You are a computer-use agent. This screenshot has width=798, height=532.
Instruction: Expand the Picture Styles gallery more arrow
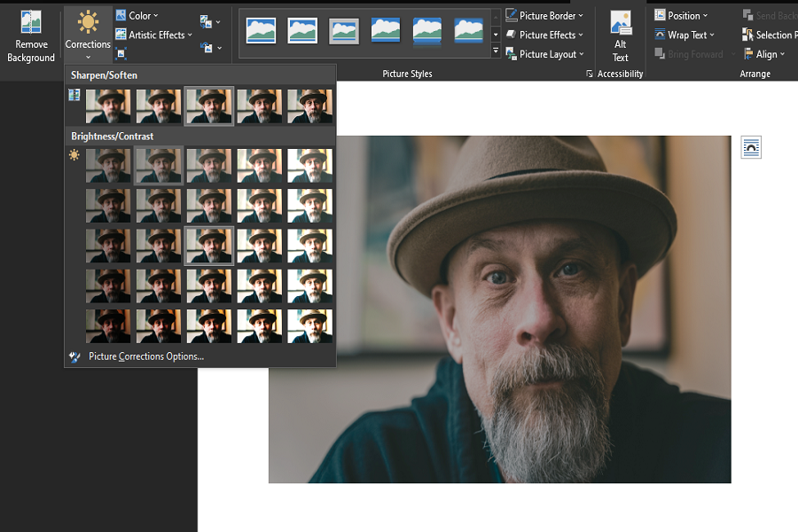(496, 52)
